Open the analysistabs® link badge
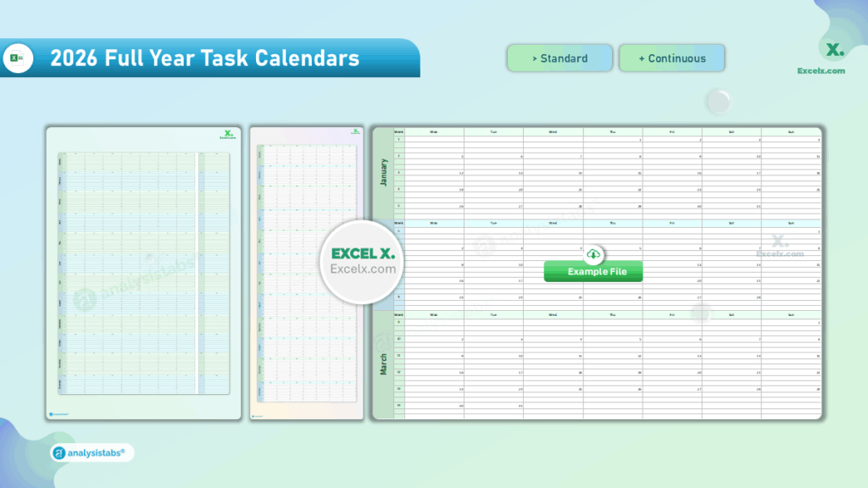868x488 pixels. (x=90, y=452)
